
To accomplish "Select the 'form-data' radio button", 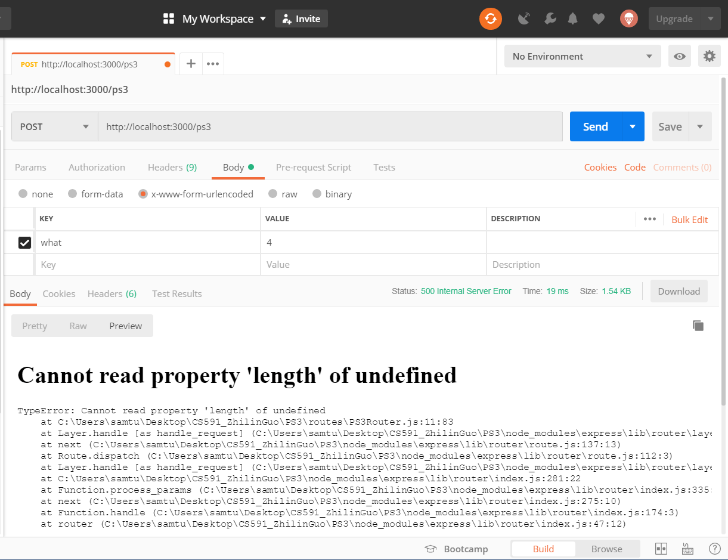I will pos(73,194).
